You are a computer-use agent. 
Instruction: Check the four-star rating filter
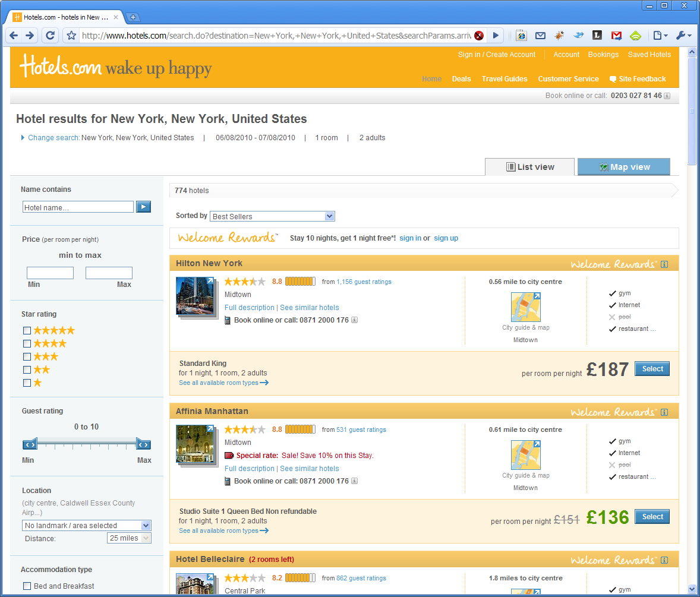(27, 343)
